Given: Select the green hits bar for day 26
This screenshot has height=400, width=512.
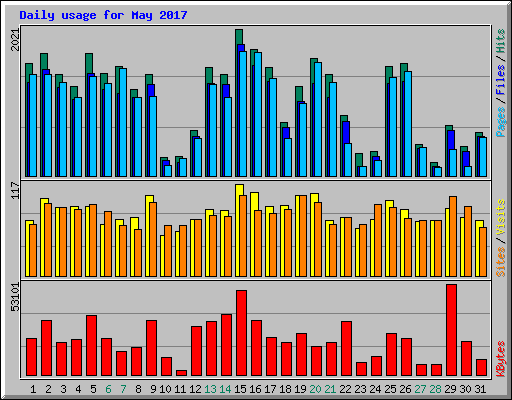Looking at the screenshot, I should (404, 67).
